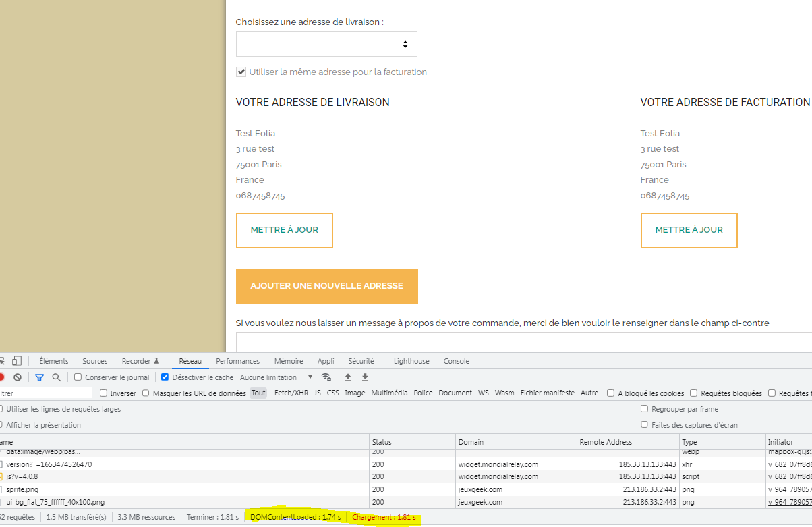Sort by the Domain column header

(x=517, y=442)
